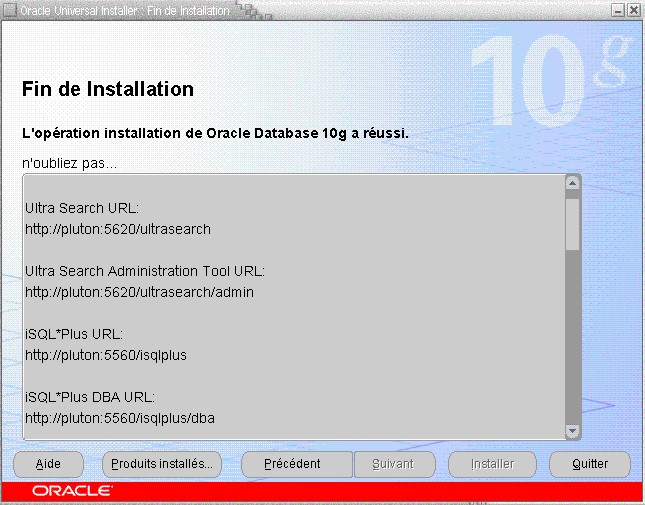
Task: Click the 'Ultra Search Administration Tool URL:' label
Action: point(145,271)
